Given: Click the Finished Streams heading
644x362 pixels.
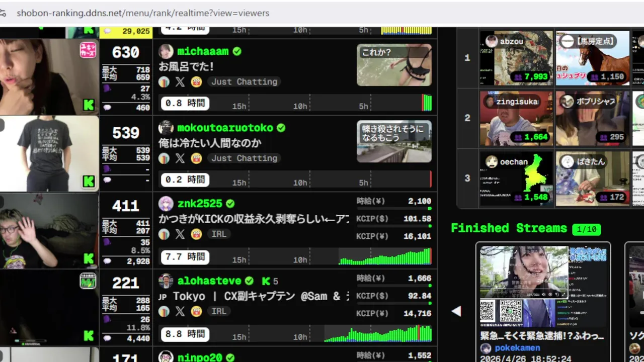Looking at the screenshot, I should (x=509, y=228).
